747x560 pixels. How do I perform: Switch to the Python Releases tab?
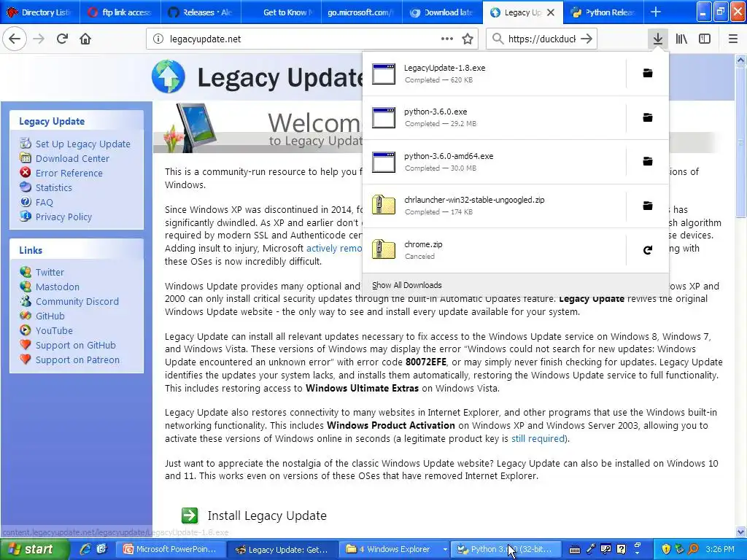click(x=603, y=12)
